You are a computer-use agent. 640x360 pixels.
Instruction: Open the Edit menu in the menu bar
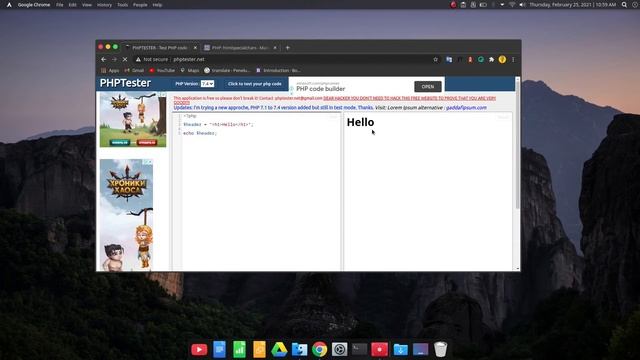(x=73, y=5)
